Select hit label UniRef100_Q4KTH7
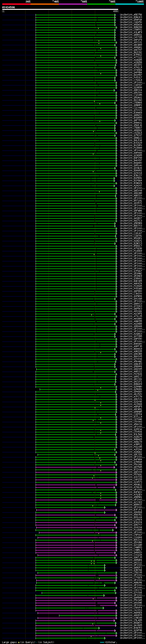This screenshot has height=644, width=146. pyautogui.click(x=131, y=50)
